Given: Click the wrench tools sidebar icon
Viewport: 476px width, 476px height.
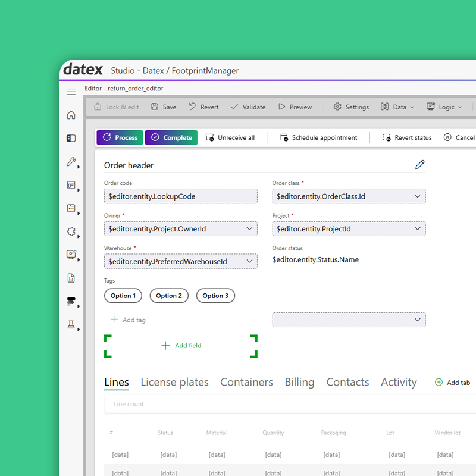Looking at the screenshot, I should [x=71, y=162].
